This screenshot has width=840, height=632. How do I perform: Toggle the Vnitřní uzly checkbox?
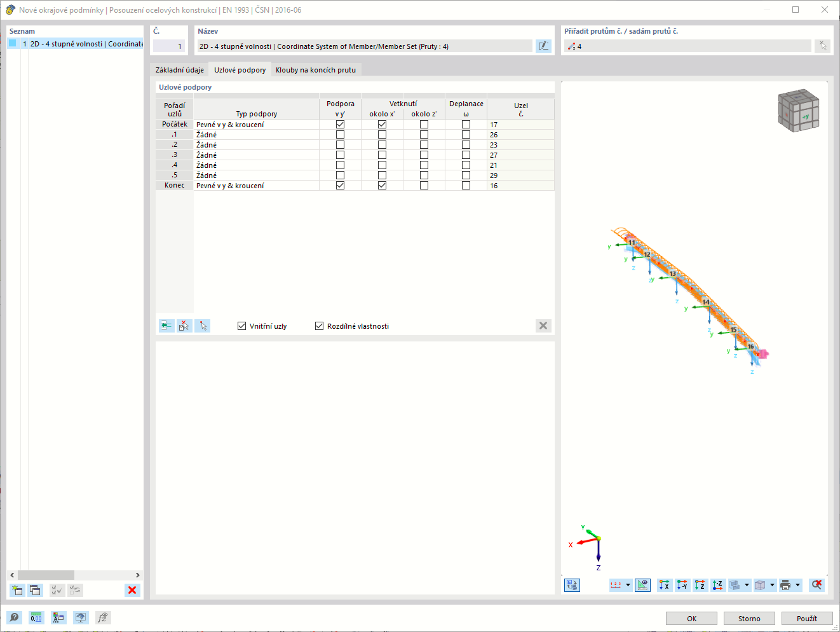click(x=241, y=326)
